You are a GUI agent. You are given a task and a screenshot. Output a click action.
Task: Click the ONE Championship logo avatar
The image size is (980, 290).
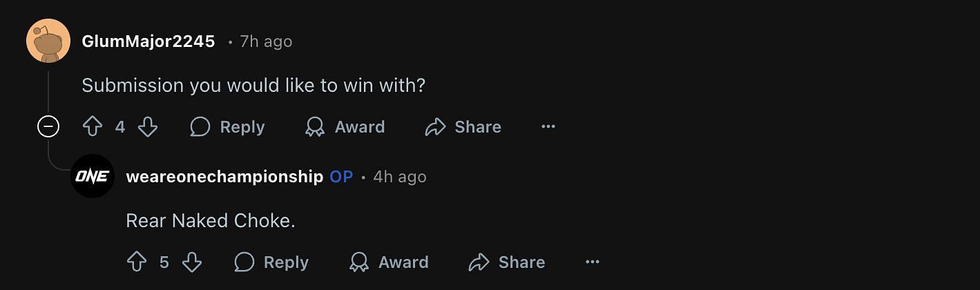pyautogui.click(x=93, y=176)
